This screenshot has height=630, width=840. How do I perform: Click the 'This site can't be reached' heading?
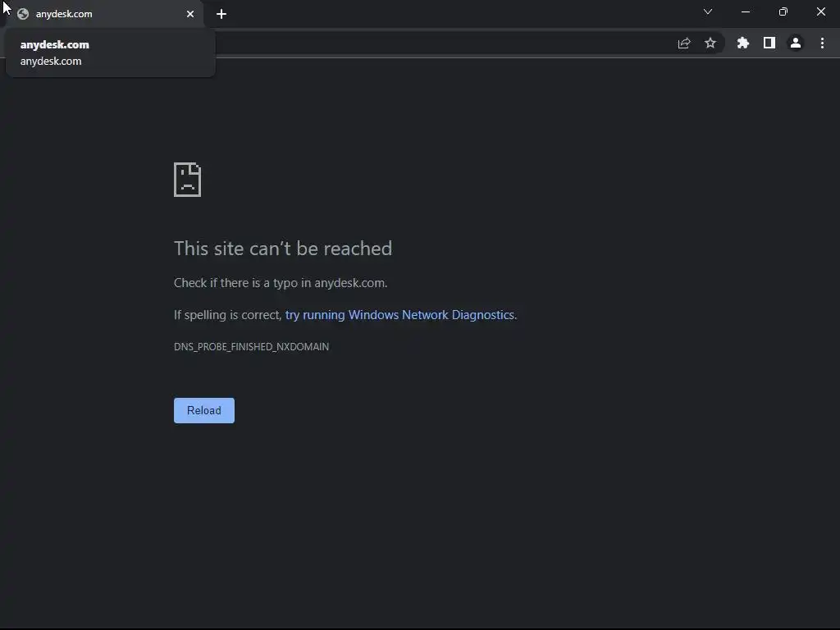(x=283, y=249)
